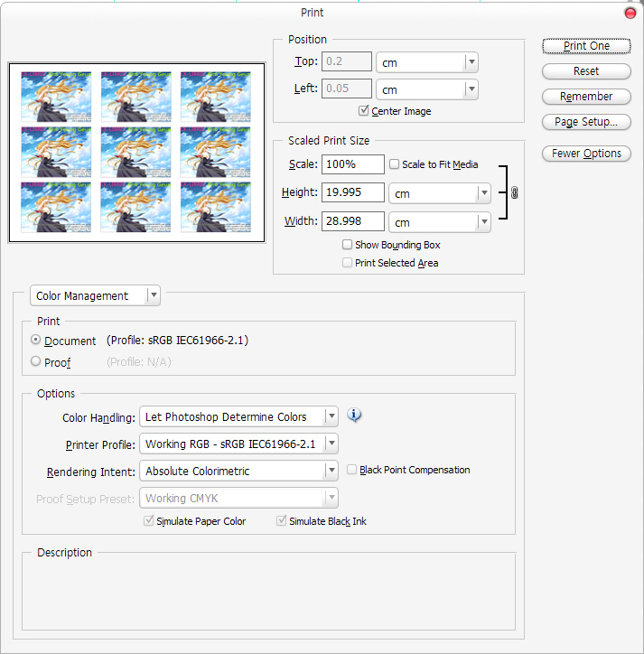Click the Remember button
This screenshot has width=644, height=654.
586,97
